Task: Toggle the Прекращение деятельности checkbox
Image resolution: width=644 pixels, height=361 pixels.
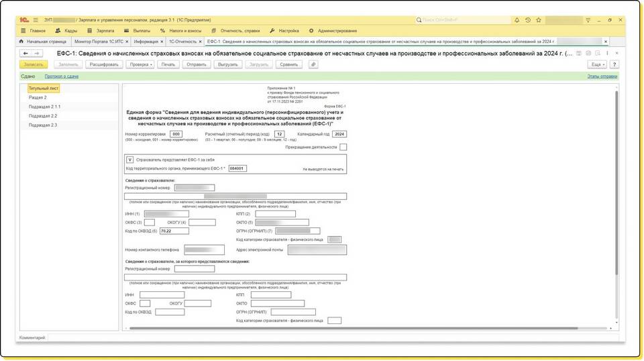Action: (x=343, y=147)
